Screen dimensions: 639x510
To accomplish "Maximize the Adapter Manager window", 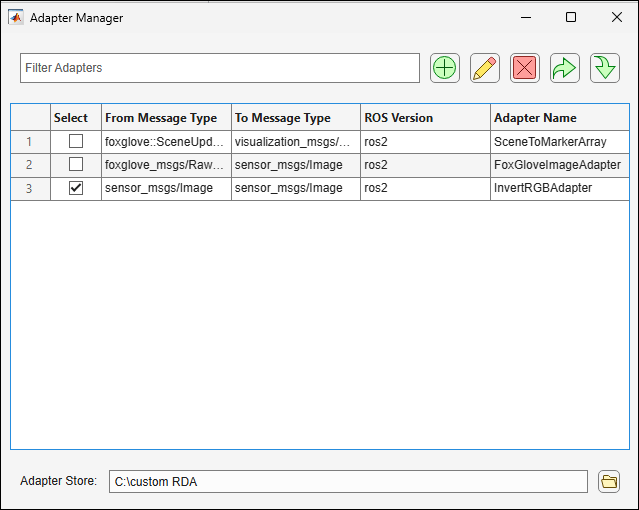I will [571, 17].
